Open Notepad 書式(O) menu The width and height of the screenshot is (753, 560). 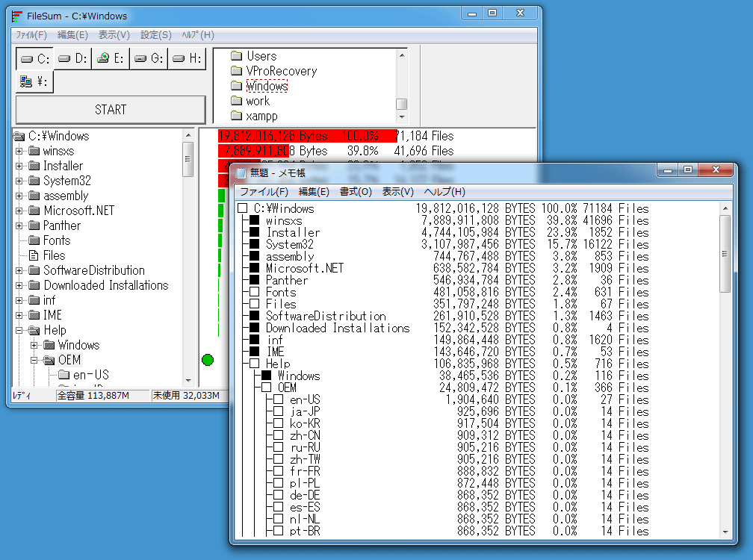[356, 192]
